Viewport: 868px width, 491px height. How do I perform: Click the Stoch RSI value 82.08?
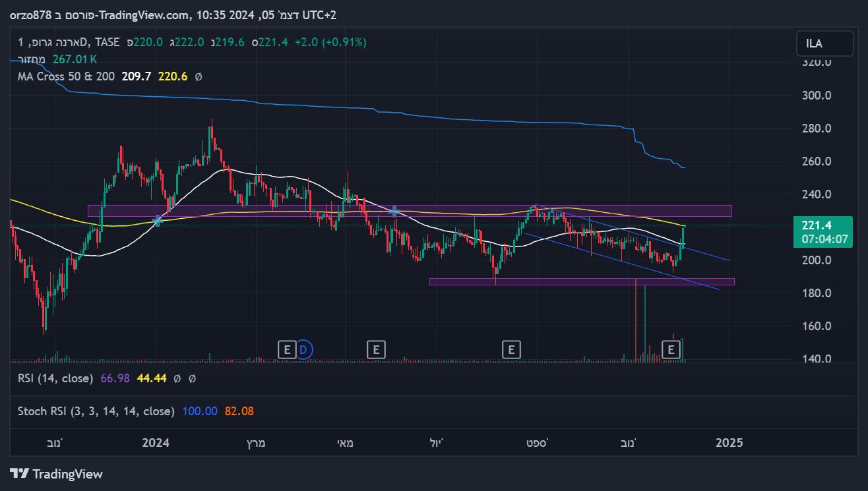coord(239,411)
